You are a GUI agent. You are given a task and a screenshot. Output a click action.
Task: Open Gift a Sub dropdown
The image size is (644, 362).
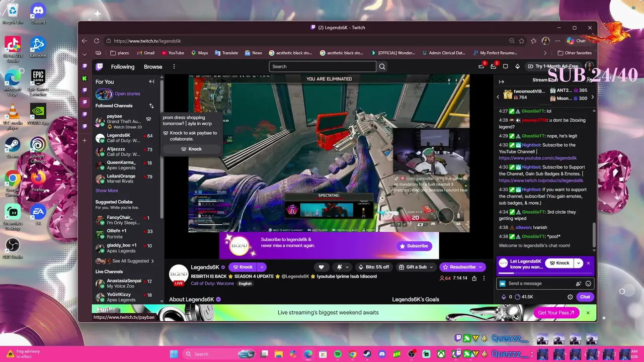coord(416,267)
